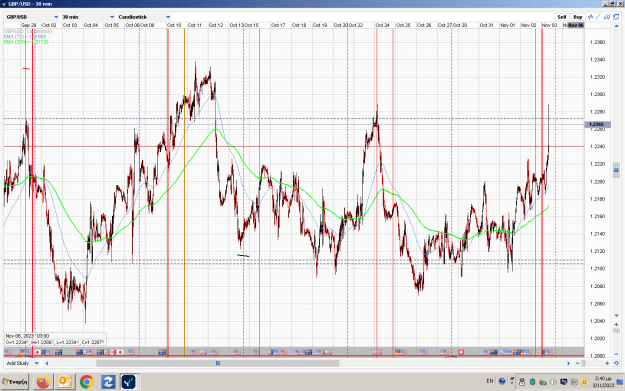Open the trading platform icon in taskbar

[x=128, y=382]
